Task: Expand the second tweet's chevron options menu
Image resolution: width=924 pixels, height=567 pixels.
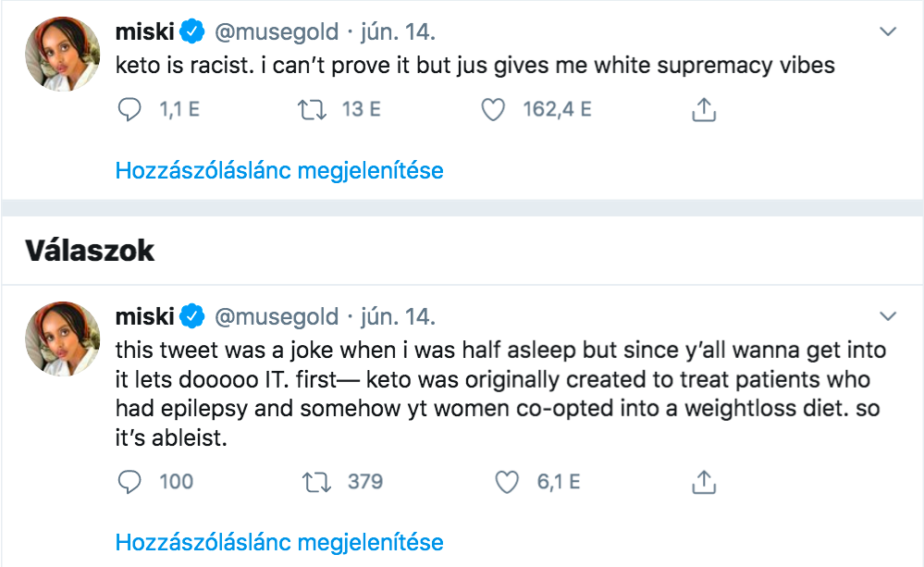Action: point(888,317)
